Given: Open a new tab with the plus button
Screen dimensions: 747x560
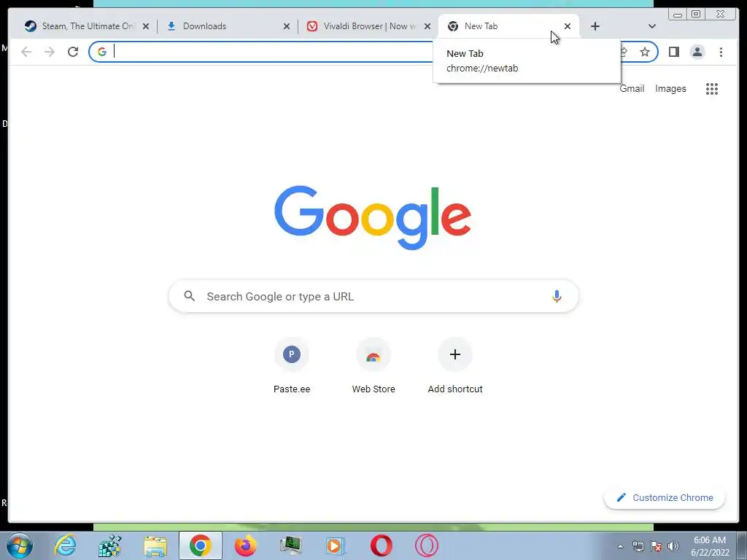Looking at the screenshot, I should [x=595, y=26].
